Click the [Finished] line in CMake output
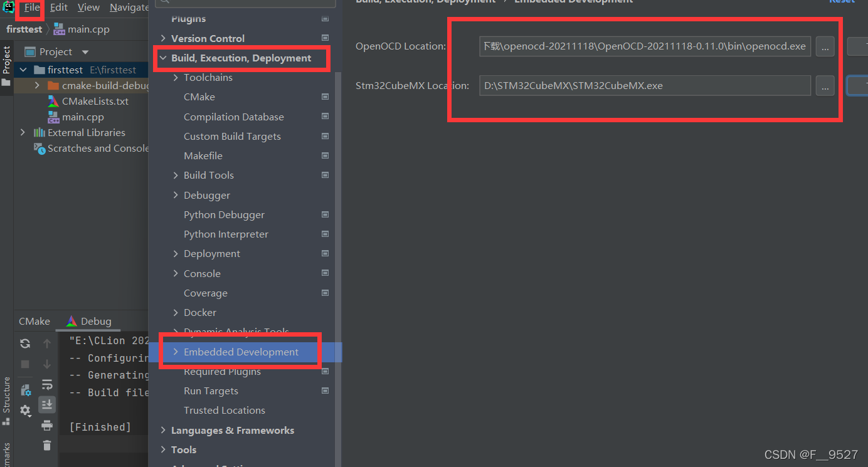Viewport: 868px width, 467px height. pos(100,427)
